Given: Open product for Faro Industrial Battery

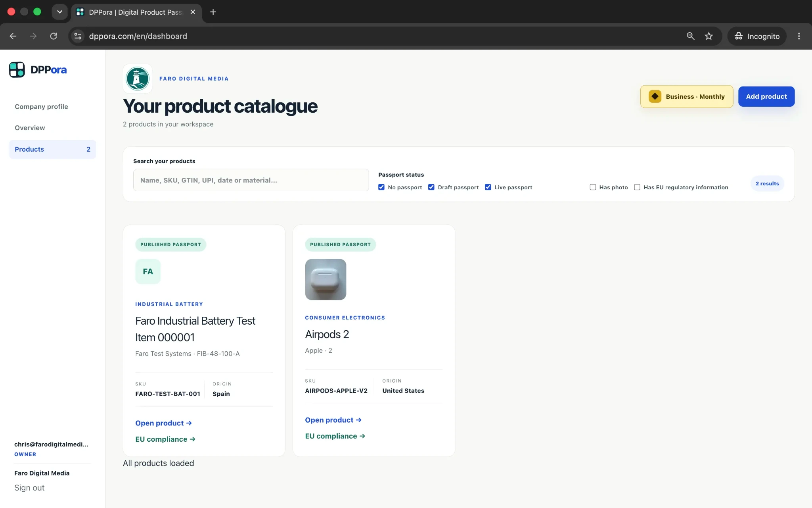Looking at the screenshot, I should point(163,423).
